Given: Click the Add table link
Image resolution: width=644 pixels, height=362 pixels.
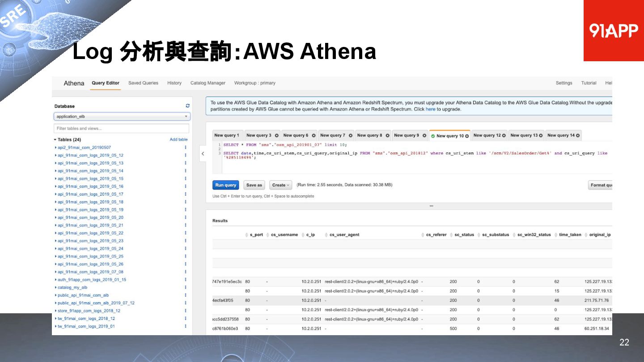Looking at the screenshot, I should pos(178,139).
